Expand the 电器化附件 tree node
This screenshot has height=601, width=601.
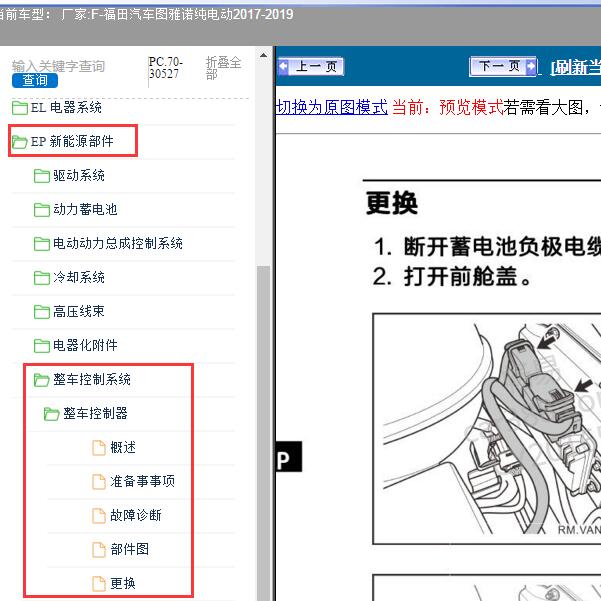[x=85, y=345]
